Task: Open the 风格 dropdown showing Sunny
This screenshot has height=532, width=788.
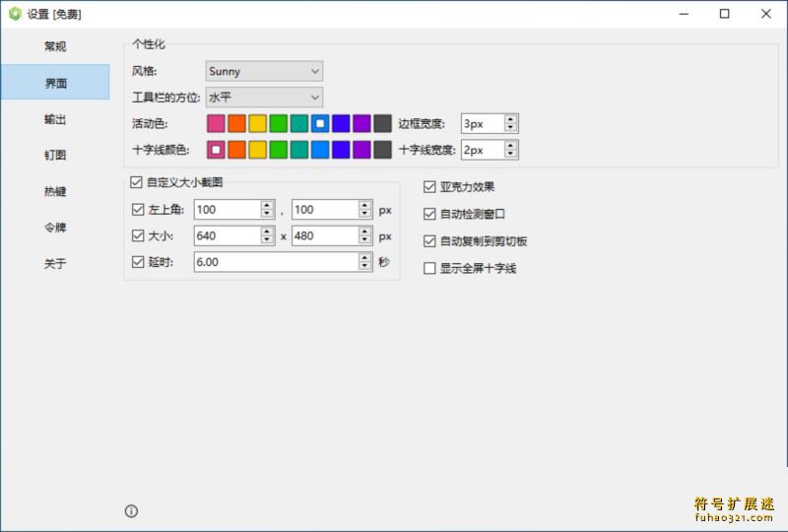Action: (264, 71)
